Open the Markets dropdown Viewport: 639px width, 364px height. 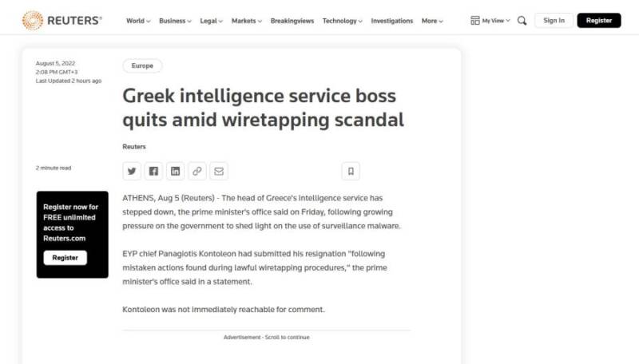point(247,21)
